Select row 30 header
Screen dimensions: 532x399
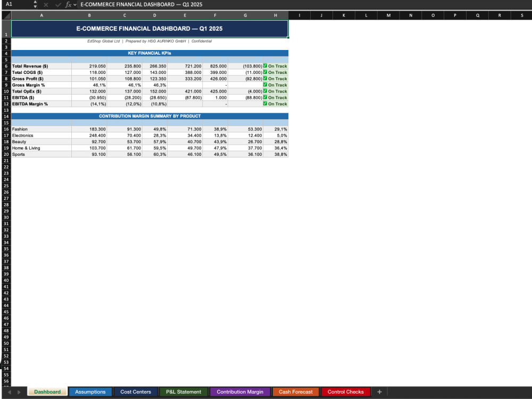[x=6, y=218]
